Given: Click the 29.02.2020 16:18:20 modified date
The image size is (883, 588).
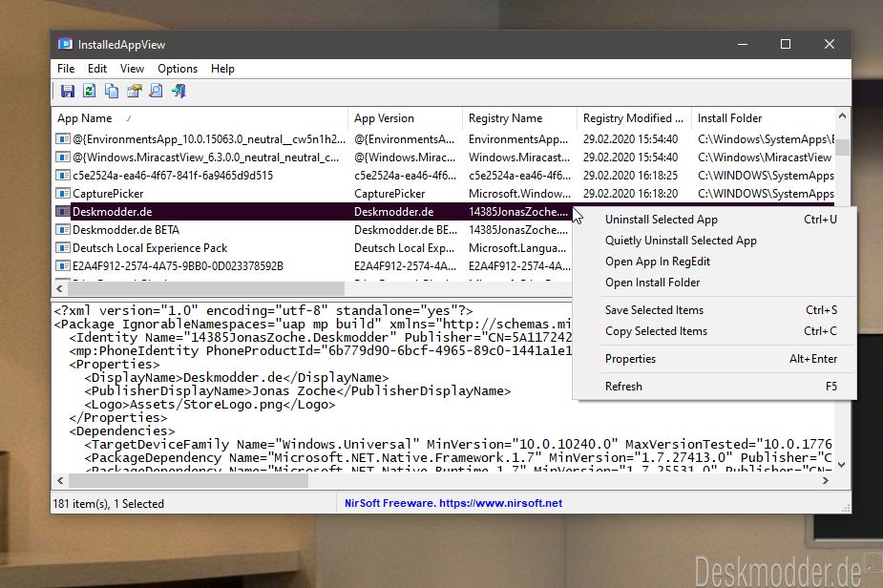Looking at the screenshot, I should pos(630,193).
